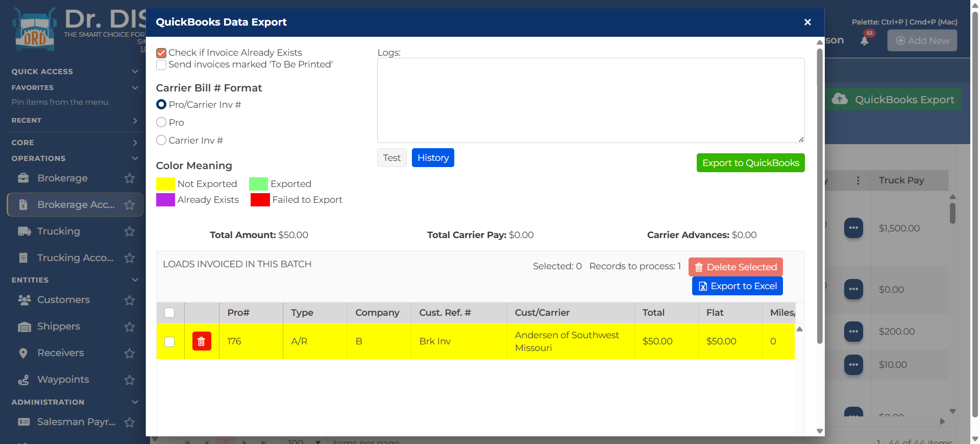Image resolution: width=980 pixels, height=444 pixels.
Task: Collapse the Entities section
Action: point(135,280)
